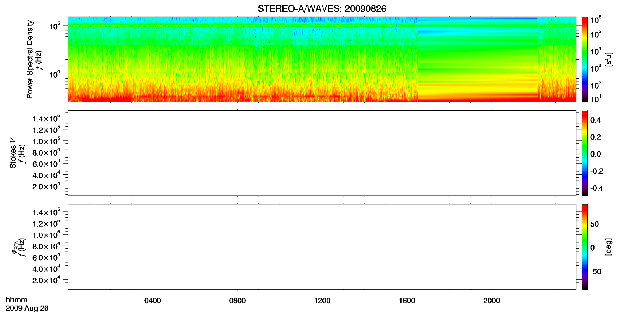Click the phi RTN degree colorbar
644x332 pixels.
coord(585,247)
